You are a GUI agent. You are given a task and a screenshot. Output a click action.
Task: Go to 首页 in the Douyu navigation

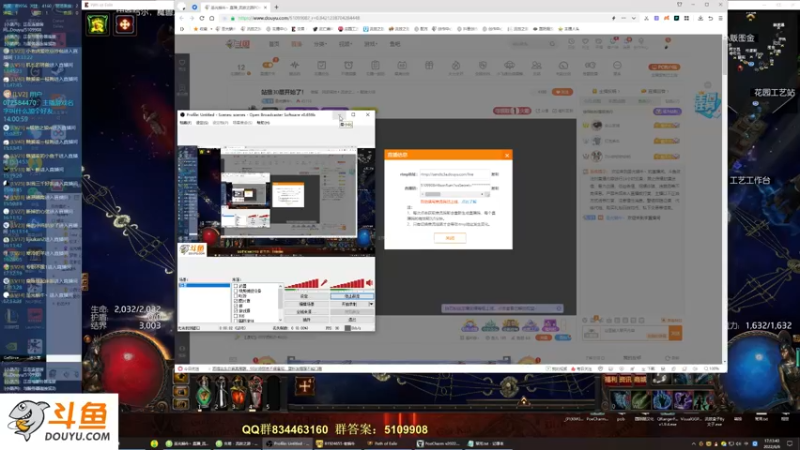tap(274, 44)
